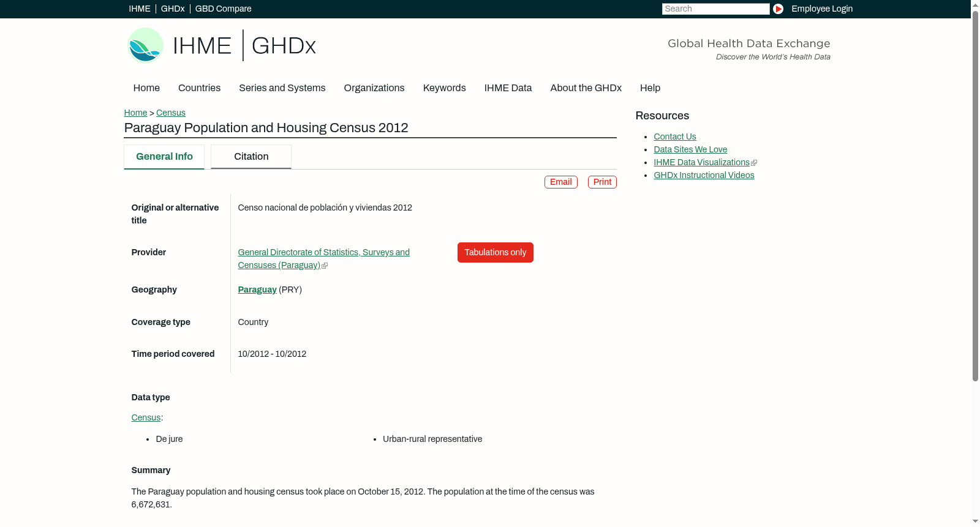The width and height of the screenshot is (980, 527).
Task: Click the IHME leaf logo
Action: coord(145,45)
